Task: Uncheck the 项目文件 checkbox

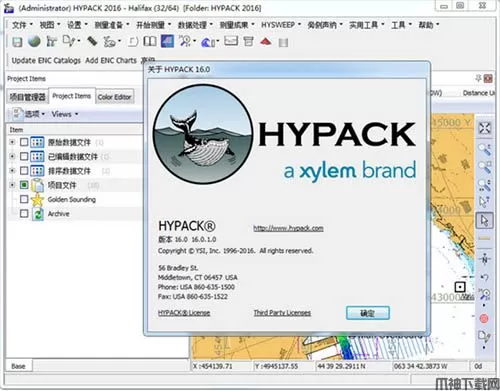Action: (x=24, y=185)
